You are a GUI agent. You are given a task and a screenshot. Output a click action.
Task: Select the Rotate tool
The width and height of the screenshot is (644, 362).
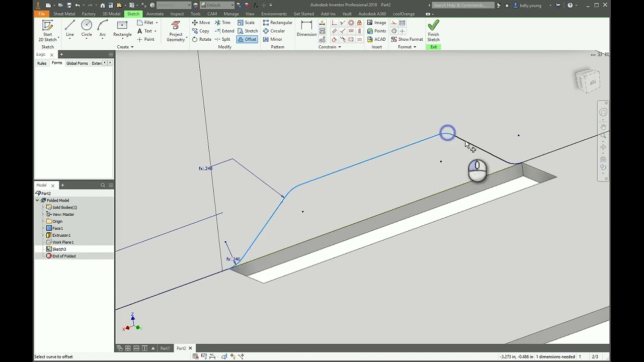point(201,39)
